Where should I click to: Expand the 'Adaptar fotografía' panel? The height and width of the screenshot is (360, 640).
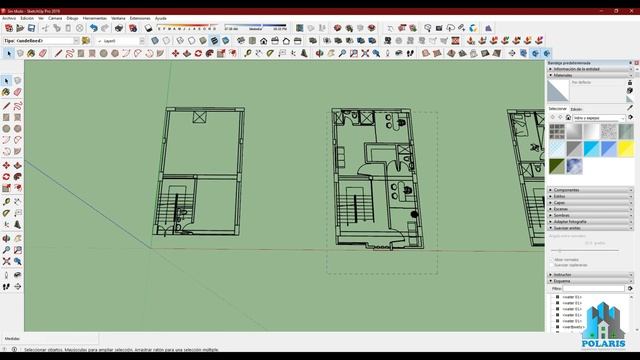pyautogui.click(x=590, y=222)
